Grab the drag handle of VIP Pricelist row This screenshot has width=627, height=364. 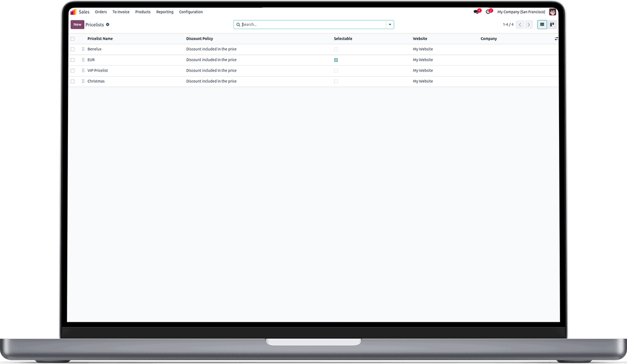point(83,71)
